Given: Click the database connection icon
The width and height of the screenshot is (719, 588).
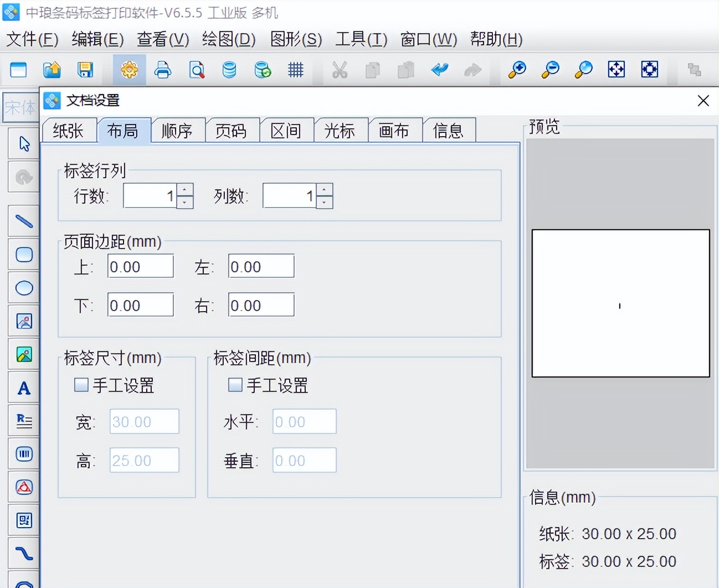Looking at the screenshot, I should tap(229, 70).
